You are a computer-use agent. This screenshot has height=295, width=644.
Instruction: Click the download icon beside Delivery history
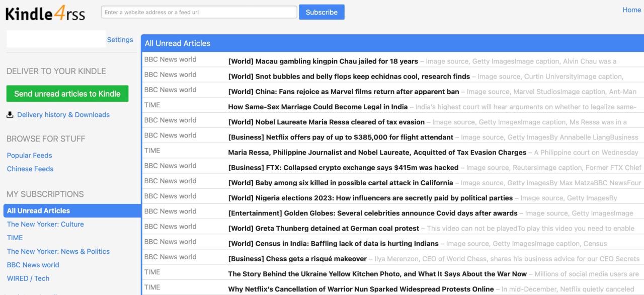pyautogui.click(x=10, y=115)
